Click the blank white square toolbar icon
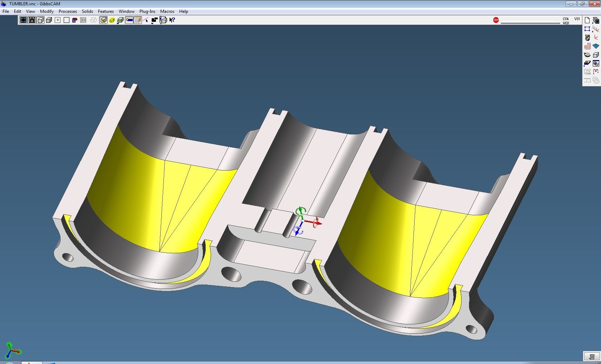 [66, 20]
